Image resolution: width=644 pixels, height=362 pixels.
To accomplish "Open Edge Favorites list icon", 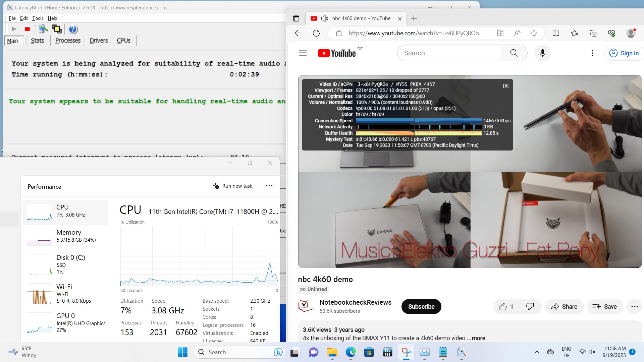I will [x=575, y=33].
